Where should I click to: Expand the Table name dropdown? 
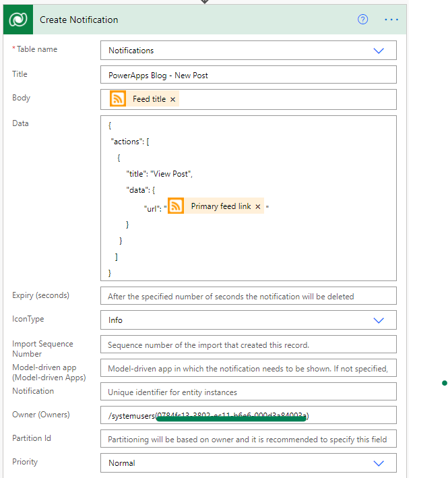(379, 51)
